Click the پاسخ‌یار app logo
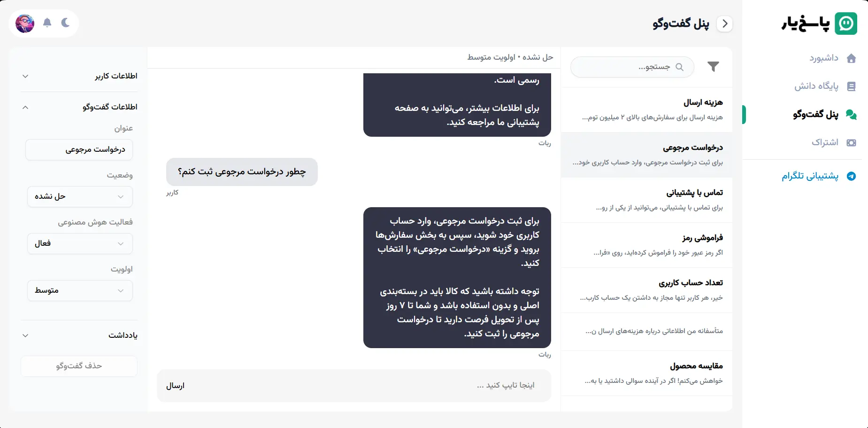The image size is (868, 428). pyautogui.click(x=845, y=23)
